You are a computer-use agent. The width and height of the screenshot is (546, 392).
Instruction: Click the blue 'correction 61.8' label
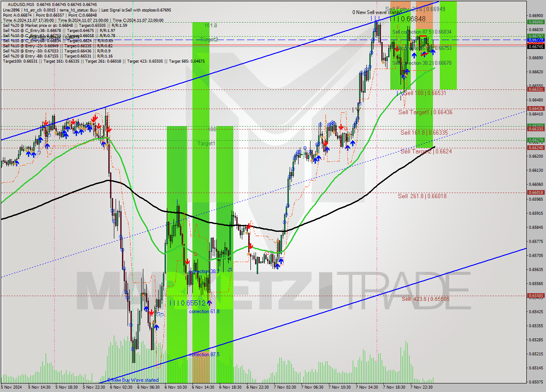click(204, 311)
